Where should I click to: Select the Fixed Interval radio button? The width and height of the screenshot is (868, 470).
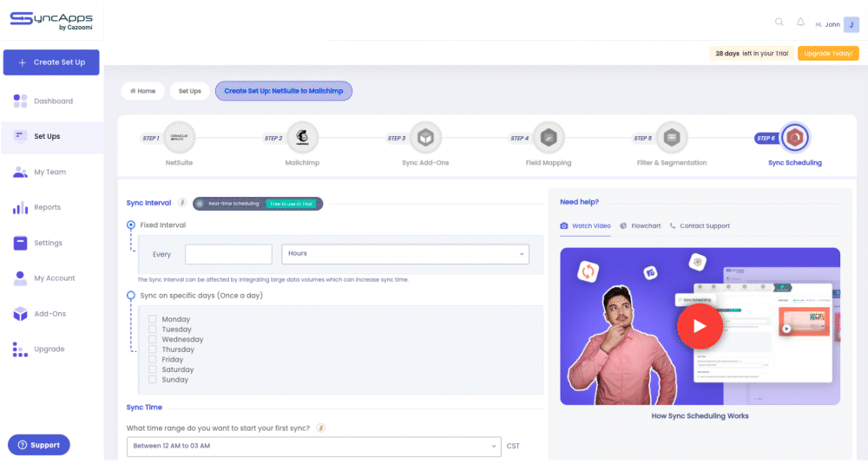point(131,225)
